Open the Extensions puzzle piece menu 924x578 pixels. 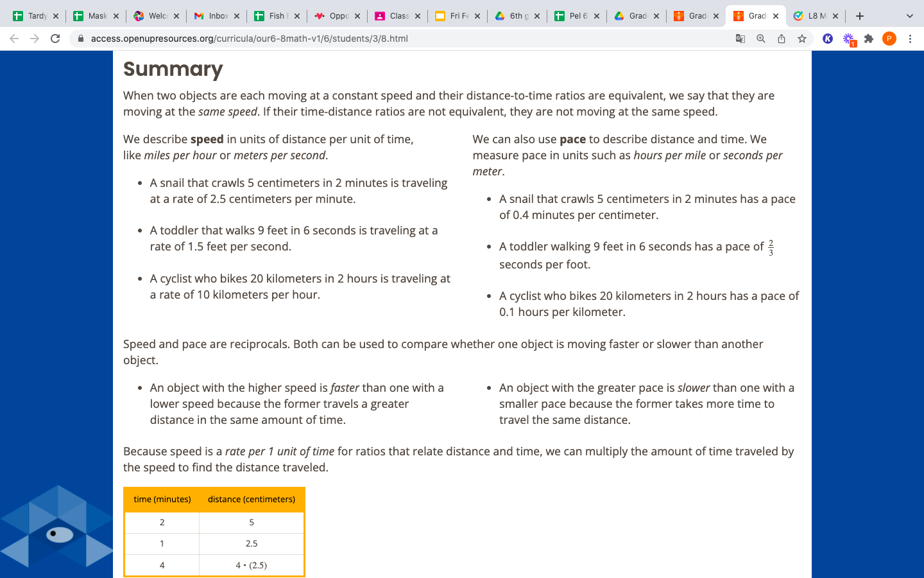point(869,39)
